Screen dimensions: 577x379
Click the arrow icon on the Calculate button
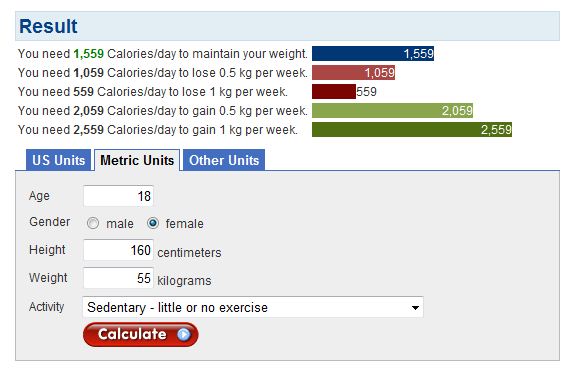coord(184,334)
